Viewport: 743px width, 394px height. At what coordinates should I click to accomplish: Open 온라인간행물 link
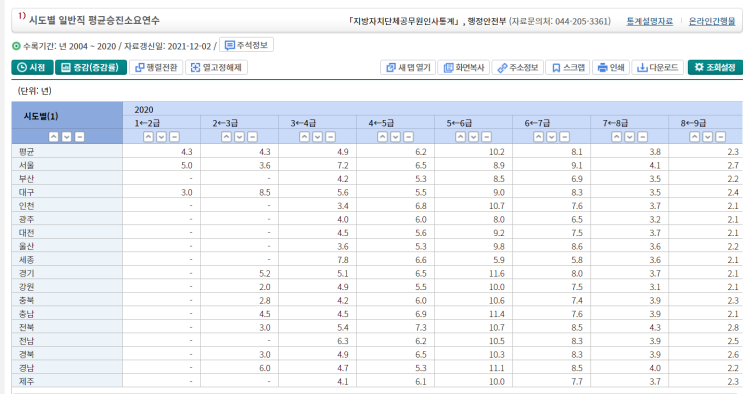click(712, 21)
